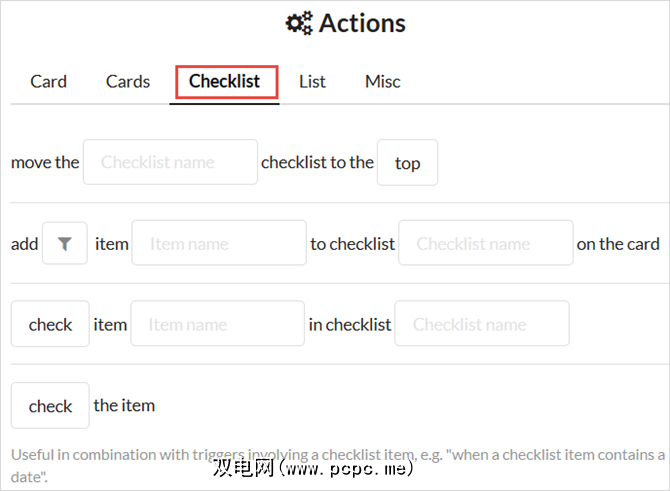Viewport: 670px width, 491px height.
Task: Click the Actions gears icon
Action: point(298,23)
